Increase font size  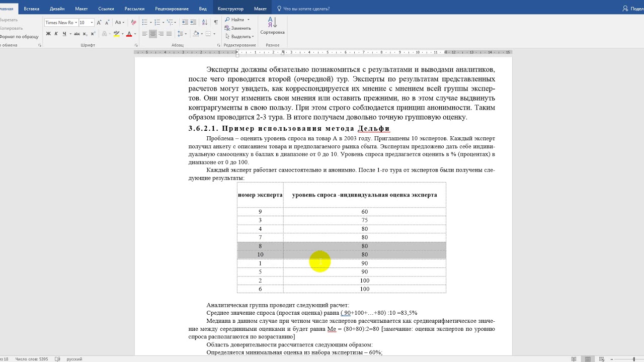99,23
